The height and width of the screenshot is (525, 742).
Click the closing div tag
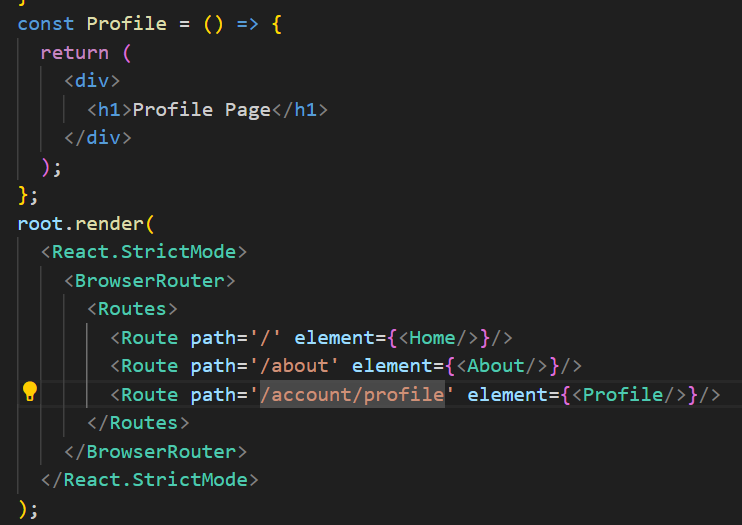click(x=97, y=137)
